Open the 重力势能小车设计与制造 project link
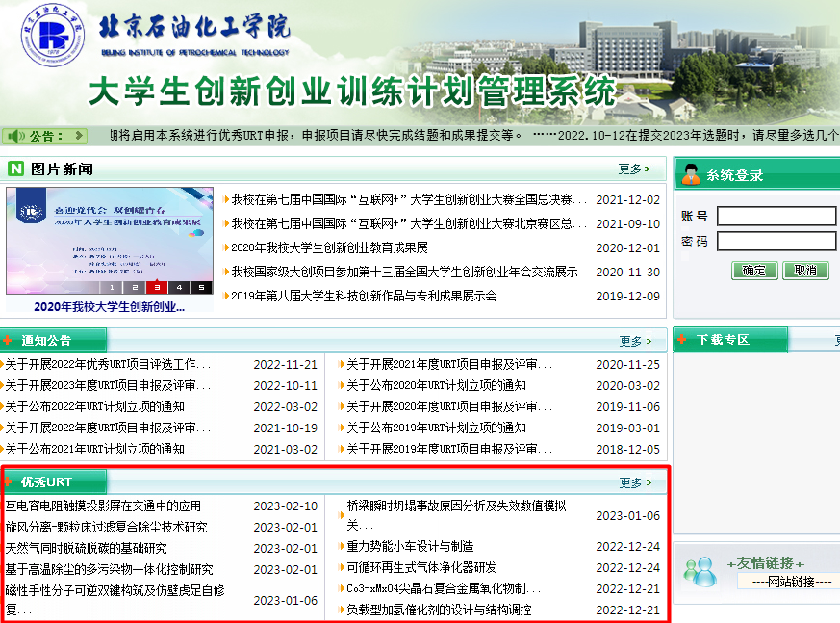Viewport: 840px width, 623px height. tap(410, 546)
